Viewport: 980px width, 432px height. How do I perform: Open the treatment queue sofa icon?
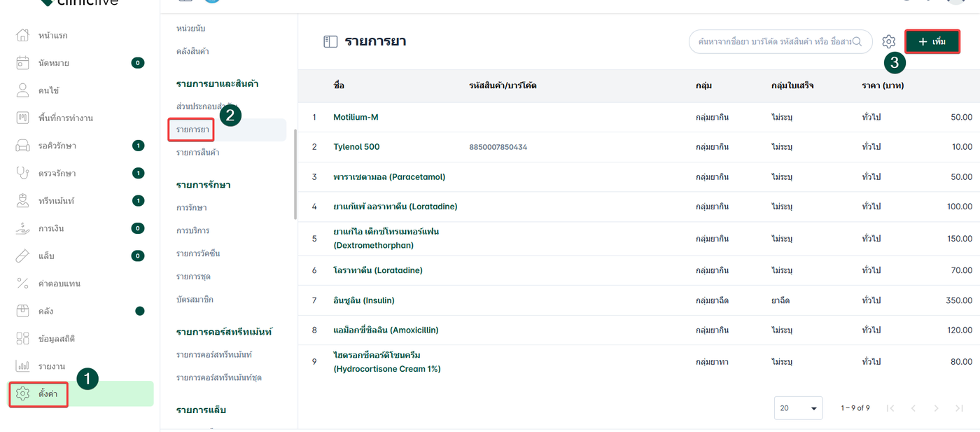22,146
